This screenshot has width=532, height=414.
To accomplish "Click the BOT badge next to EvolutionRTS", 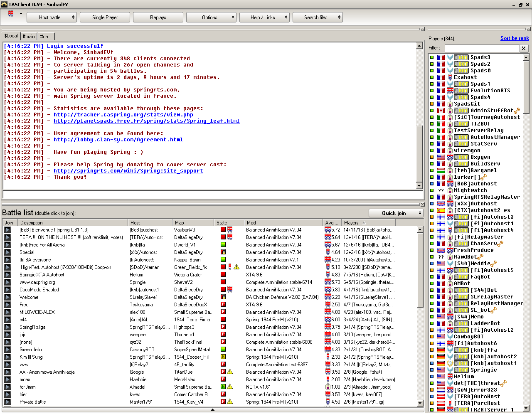I will [461, 91].
